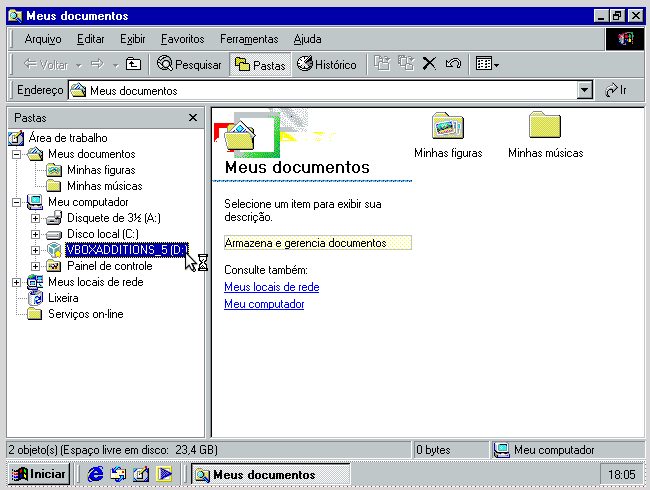Select Serviços on-line folder in tree
This screenshot has width=650, height=490.
coord(85,314)
